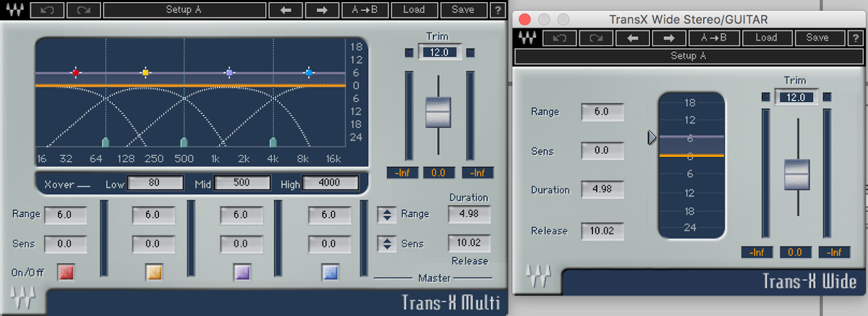Click the Release field in TransX Wide
Viewport: 868px width, 316px height.
pos(602,231)
